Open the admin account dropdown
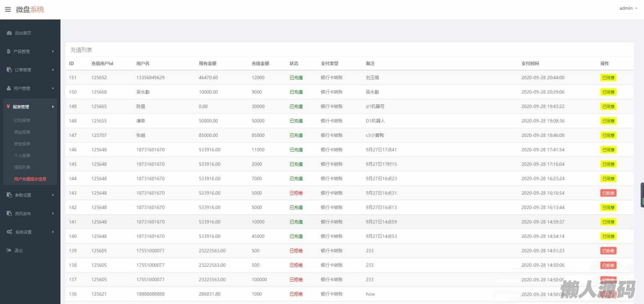 click(x=628, y=8)
